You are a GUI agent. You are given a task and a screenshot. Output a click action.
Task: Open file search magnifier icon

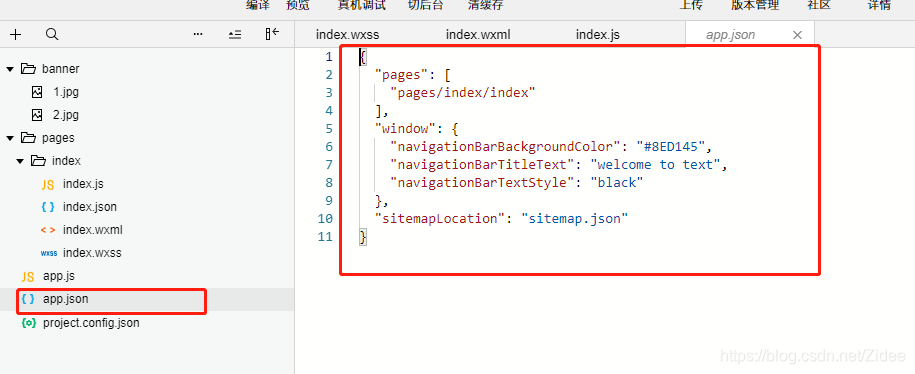point(52,34)
